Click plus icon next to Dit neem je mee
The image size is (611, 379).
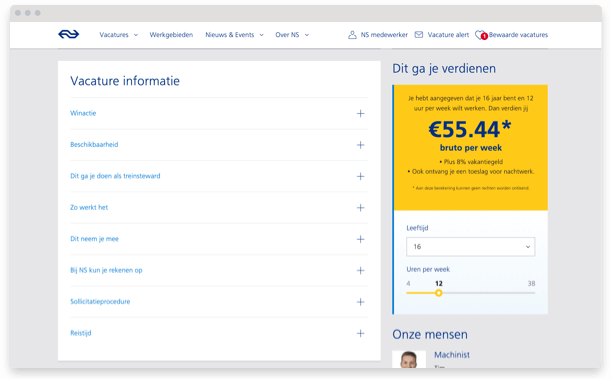click(360, 239)
